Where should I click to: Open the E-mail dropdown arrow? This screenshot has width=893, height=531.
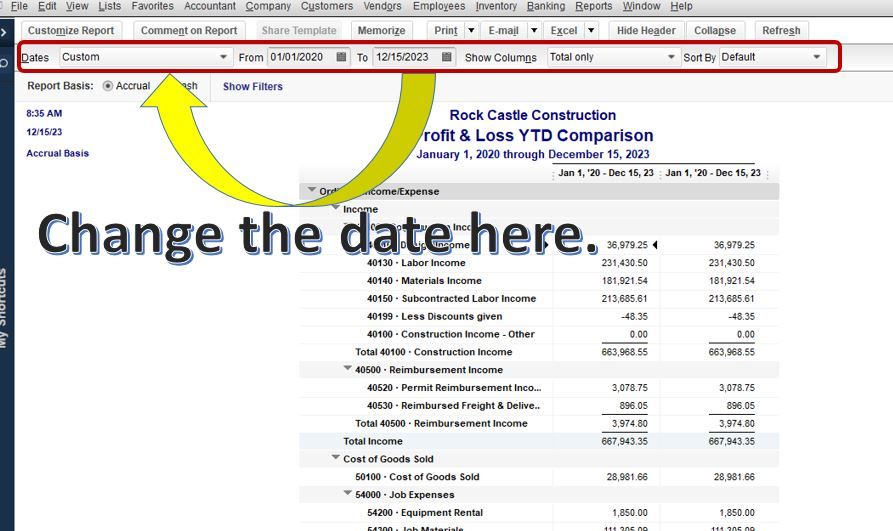[534, 30]
